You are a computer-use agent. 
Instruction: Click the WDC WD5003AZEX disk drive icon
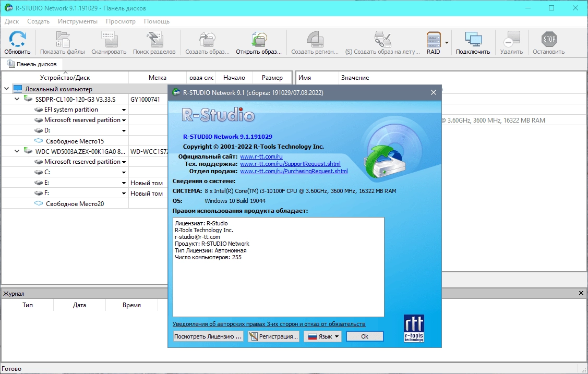[x=28, y=151]
